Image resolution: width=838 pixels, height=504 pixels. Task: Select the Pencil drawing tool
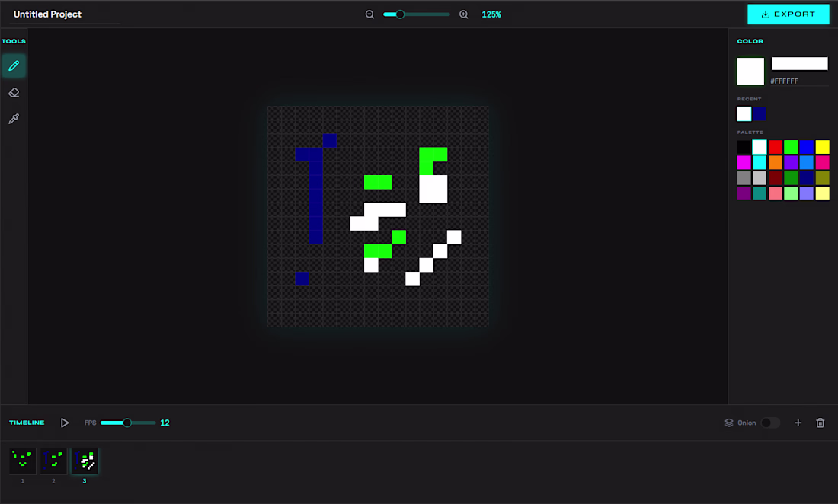pos(14,66)
